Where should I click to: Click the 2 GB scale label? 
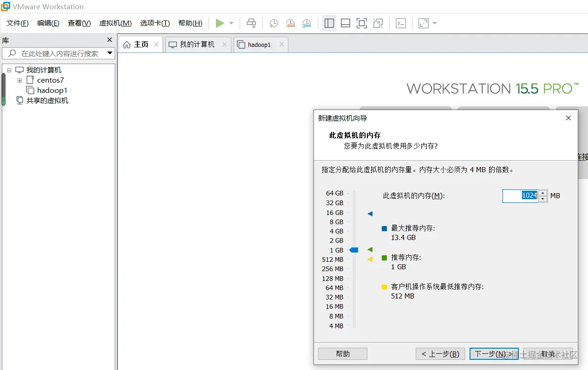[x=337, y=240]
